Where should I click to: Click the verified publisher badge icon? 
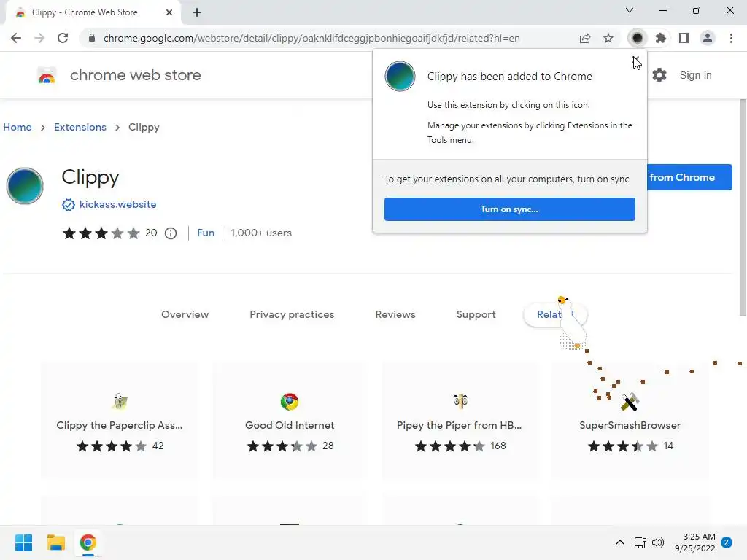tap(69, 205)
